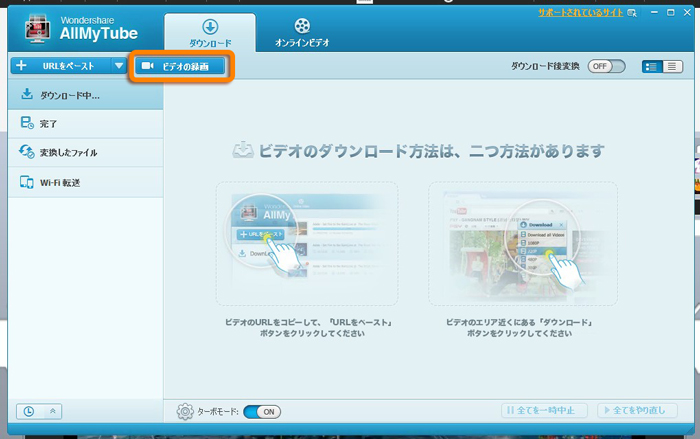
Task: Switch to compact list view icon
Action: [672, 67]
